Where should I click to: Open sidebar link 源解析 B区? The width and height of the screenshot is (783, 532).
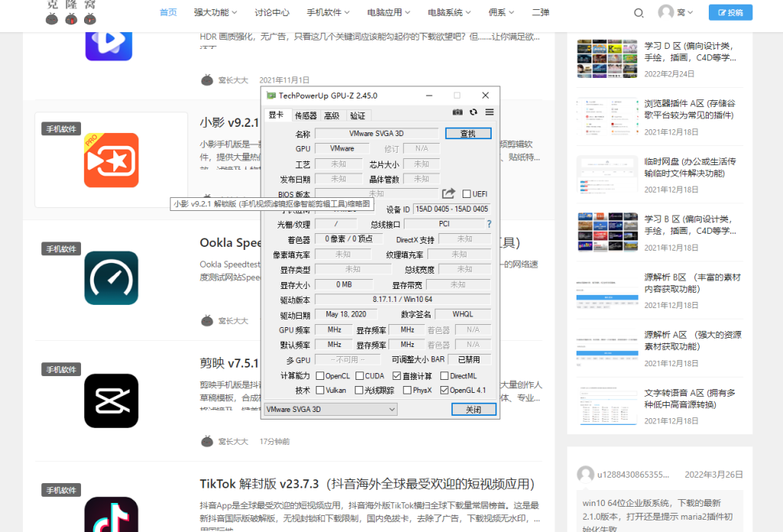click(692, 283)
